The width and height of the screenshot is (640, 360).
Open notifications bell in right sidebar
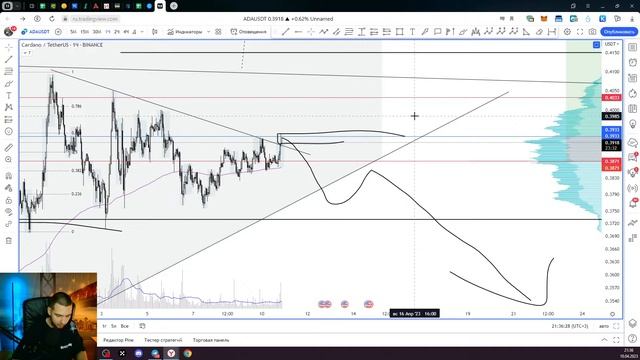coord(633,203)
